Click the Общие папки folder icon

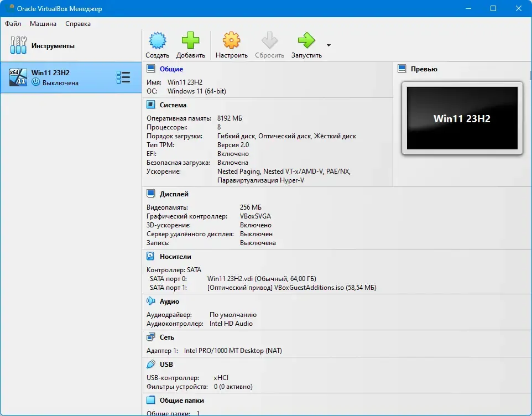(x=150, y=400)
